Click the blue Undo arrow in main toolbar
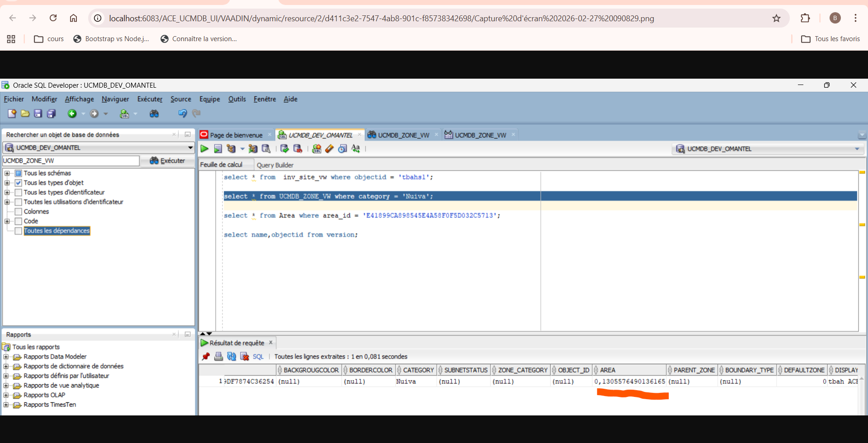Viewport: 868px width, 443px height. (182, 114)
